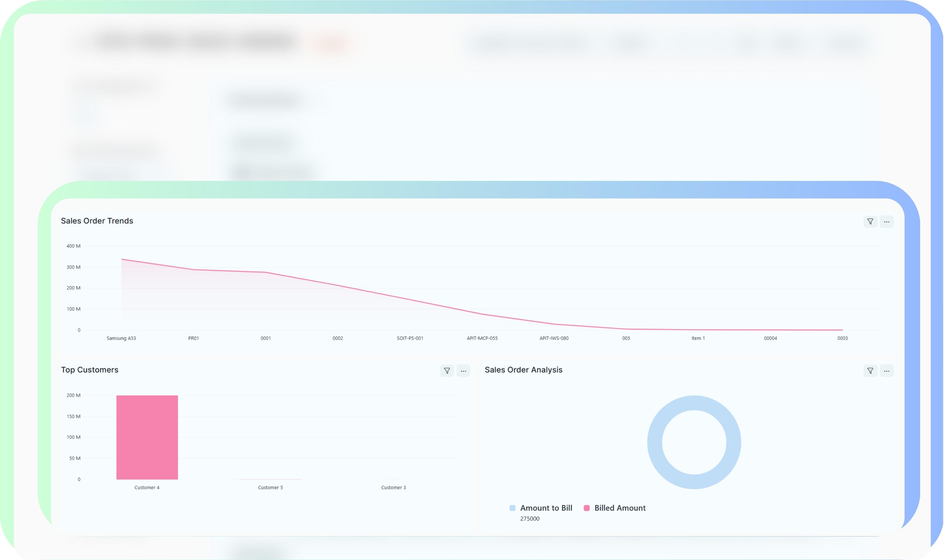
Task: Click the funnel icon above the trends chart
Action: click(x=871, y=221)
